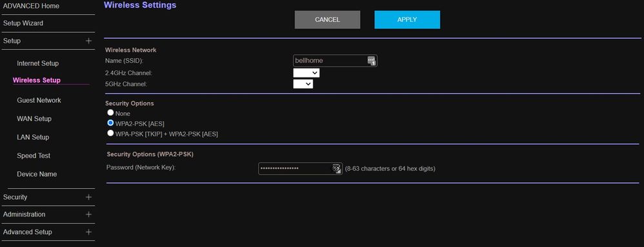Go to Setup Wizard
The width and height of the screenshot is (644, 247).
pyautogui.click(x=23, y=23)
